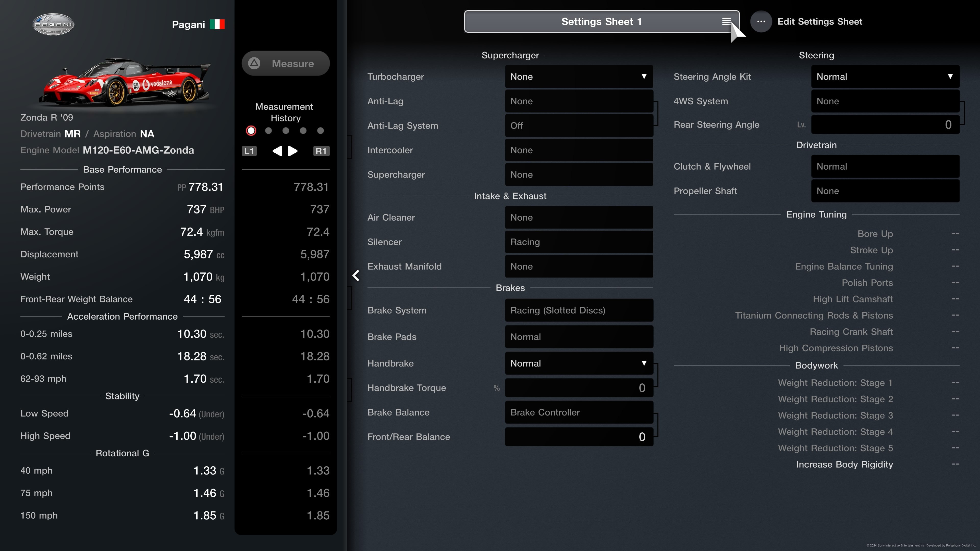The width and height of the screenshot is (980, 551).
Task: Click the R1 shoulder button icon
Action: click(x=321, y=151)
